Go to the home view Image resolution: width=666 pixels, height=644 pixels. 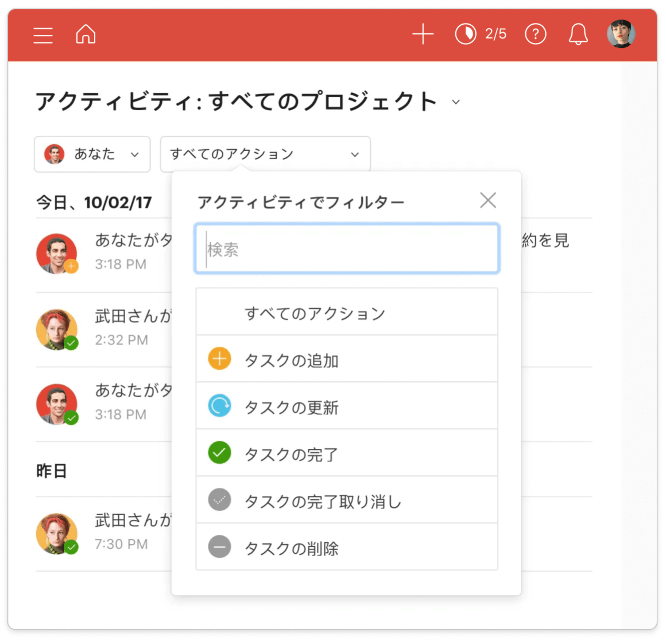86,34
